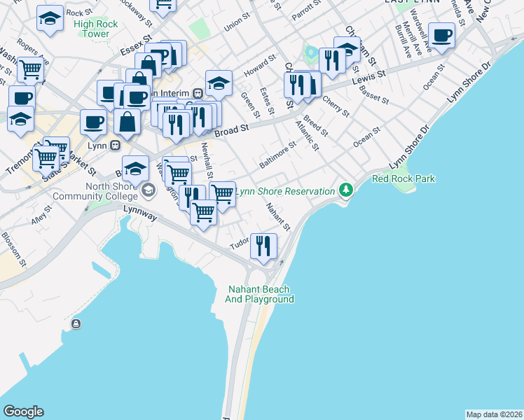524x420 pixels.
Task: Click the Blossom St label
Action: (x=13, y=249)
